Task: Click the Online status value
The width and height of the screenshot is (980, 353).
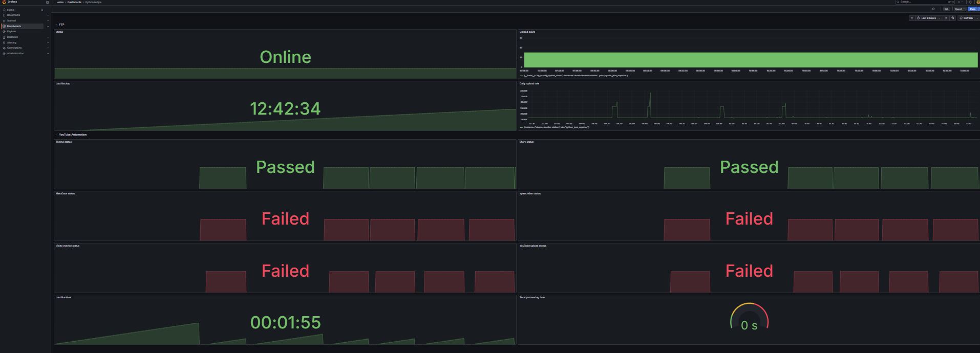Action: (x=285, y=57)
